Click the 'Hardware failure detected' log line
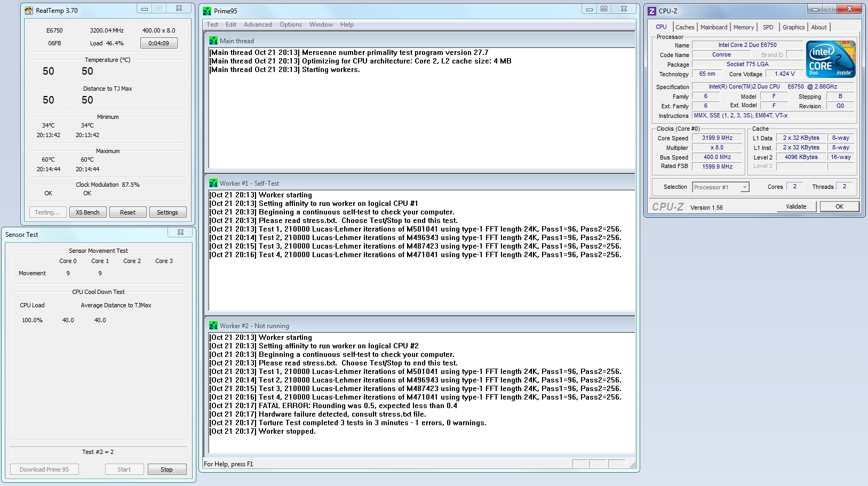This screenshot has height=486, width=868. coord(318,414)
